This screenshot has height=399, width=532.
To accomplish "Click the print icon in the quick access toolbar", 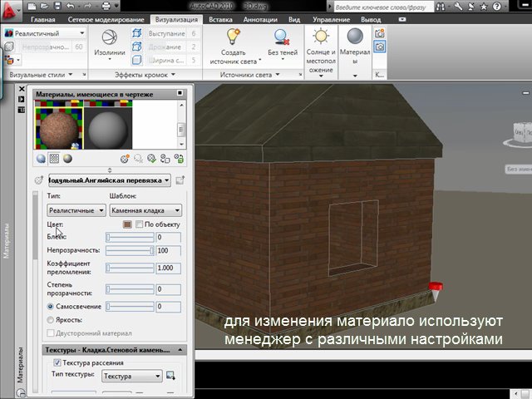I will click(106, 6).
